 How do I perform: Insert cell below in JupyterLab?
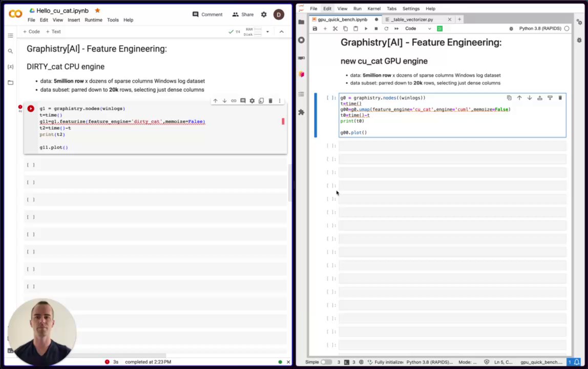(550, 98)
